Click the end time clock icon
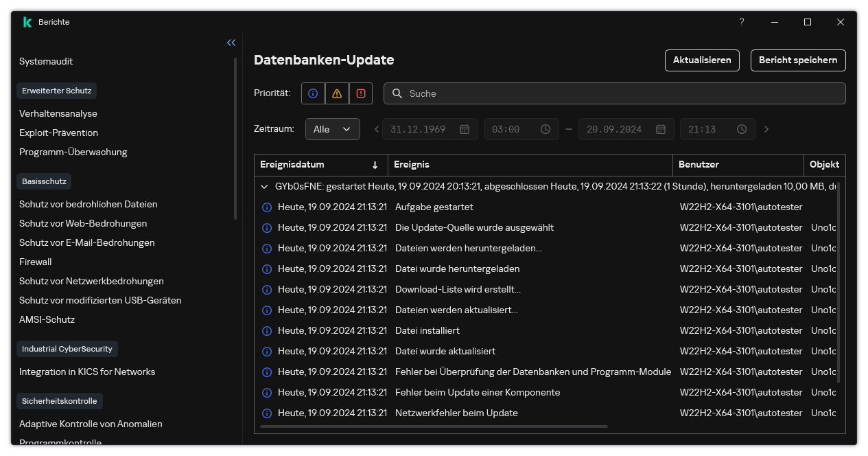The image size is (868, 456). (x=742, y=129)
